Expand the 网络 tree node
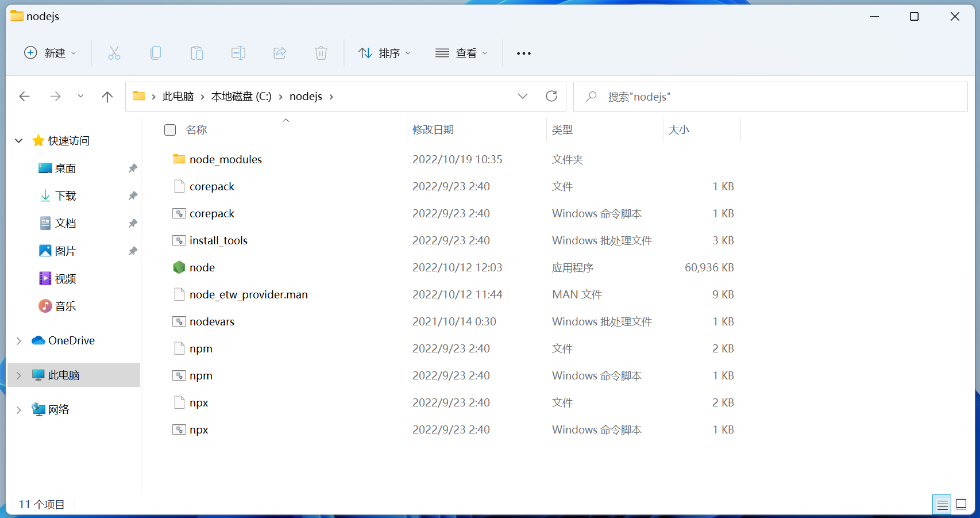Viewport: 980px width, 518px height. tap(19, 410)
